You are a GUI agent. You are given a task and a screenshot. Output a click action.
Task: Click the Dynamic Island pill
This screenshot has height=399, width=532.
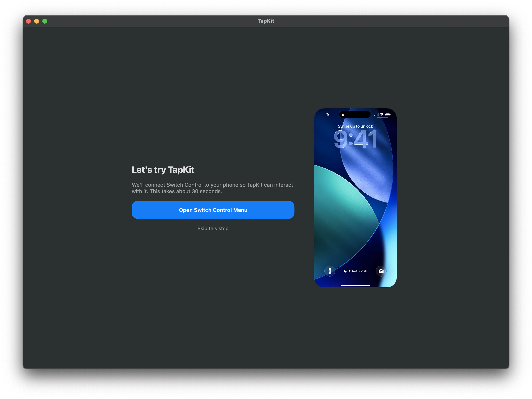pos(355,114)
